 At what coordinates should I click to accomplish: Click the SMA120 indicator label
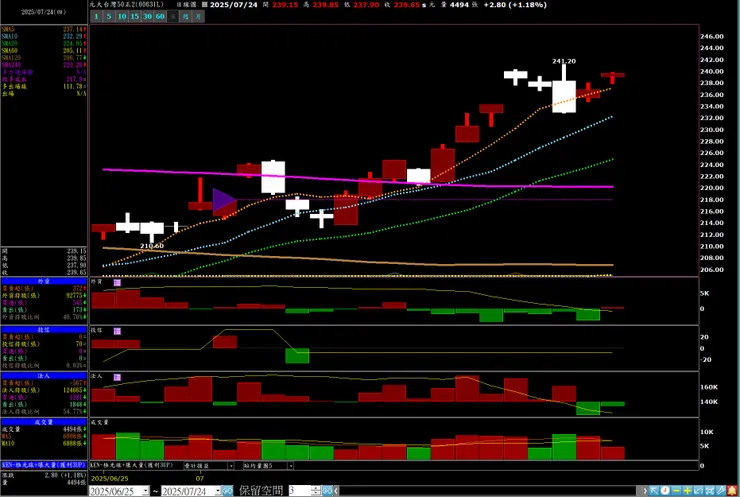(11, 58)
